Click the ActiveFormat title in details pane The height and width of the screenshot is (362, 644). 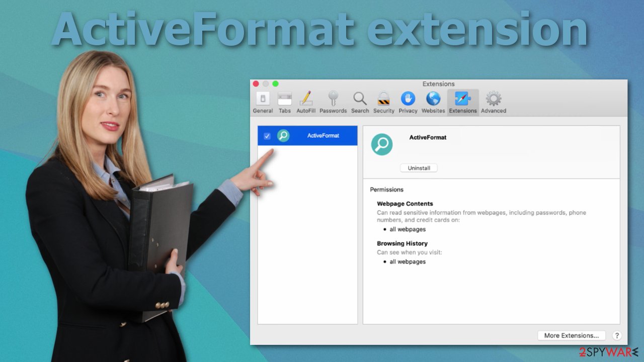pyautogui.click(x=428, y=137)
